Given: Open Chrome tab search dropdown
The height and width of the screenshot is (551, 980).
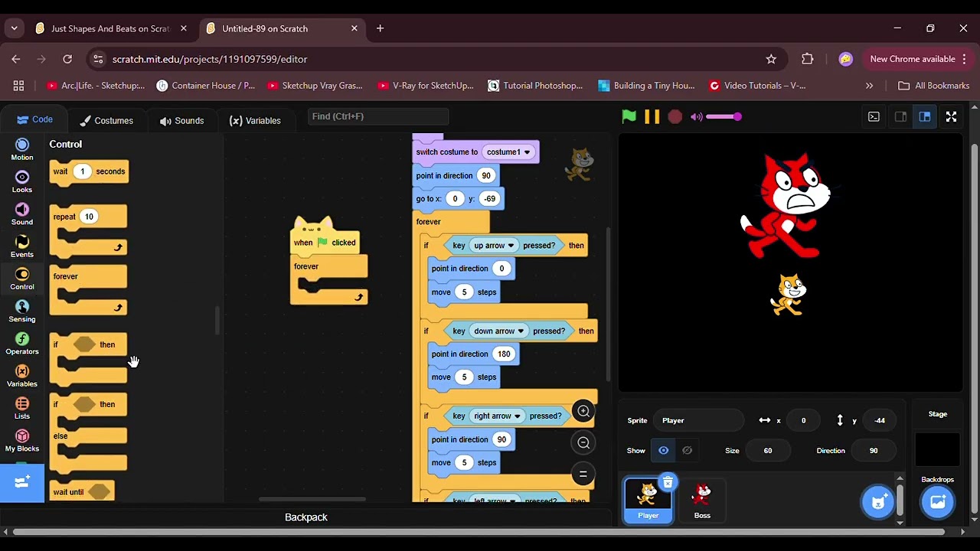Looking at the screenshot, I should (x=14, y=28).
